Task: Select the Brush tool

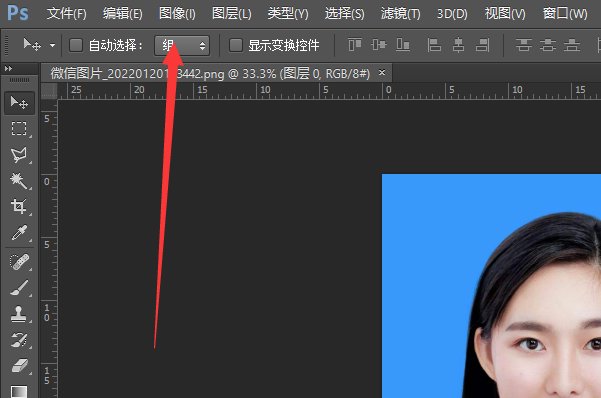Action: click(x=19, y=288)
